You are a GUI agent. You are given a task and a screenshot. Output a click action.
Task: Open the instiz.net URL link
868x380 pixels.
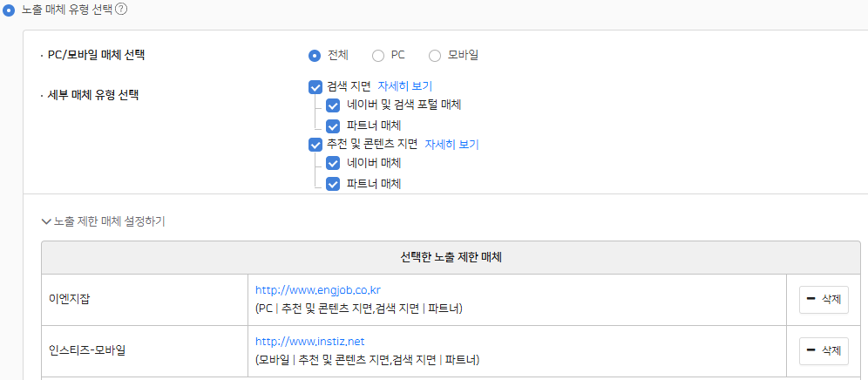tap(309, 341)
